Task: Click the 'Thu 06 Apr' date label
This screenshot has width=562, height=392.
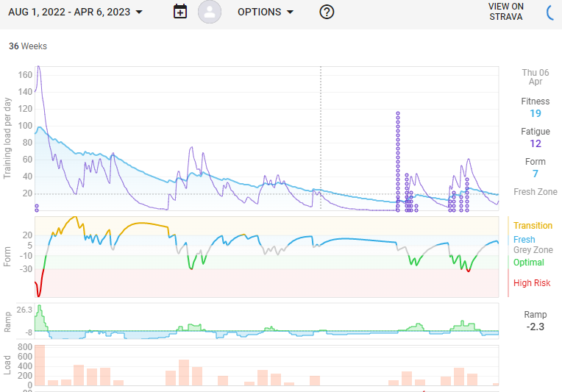Action: tap(535, 76)
